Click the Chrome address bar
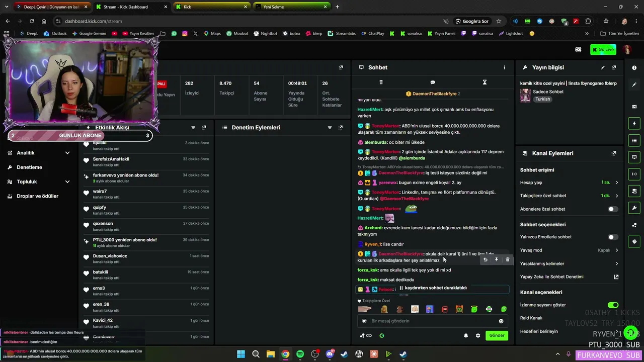 click(247, 21)
